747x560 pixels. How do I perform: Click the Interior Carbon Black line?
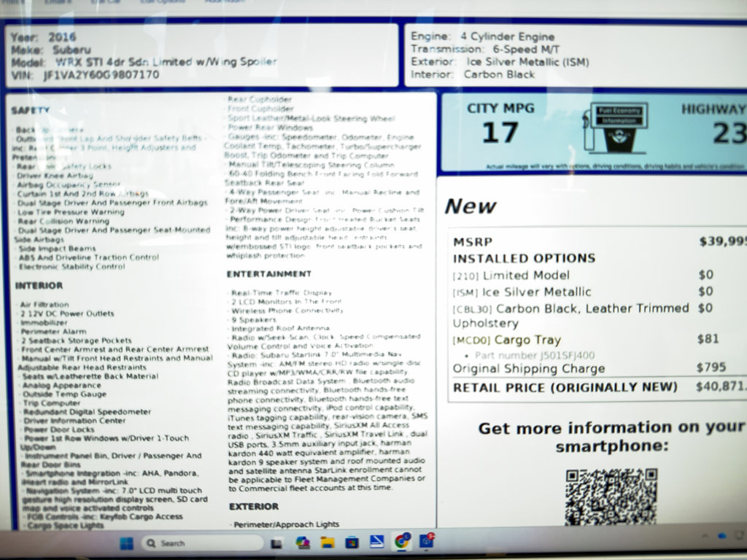473,74
